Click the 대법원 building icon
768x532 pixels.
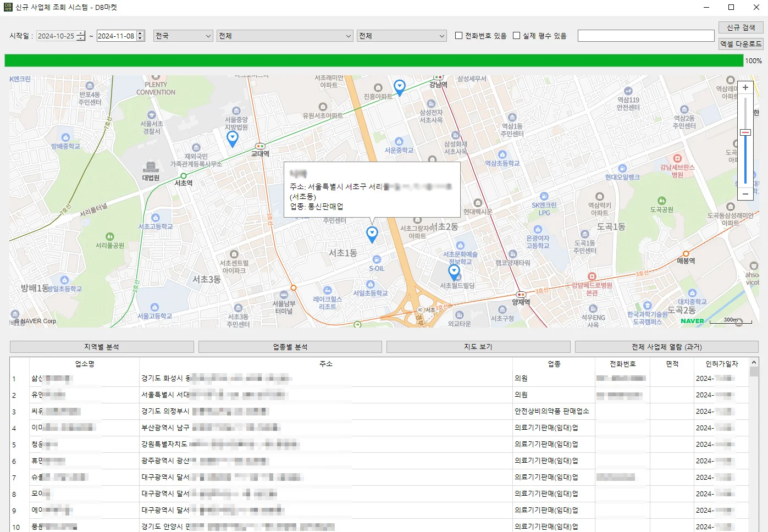point(151,167)
